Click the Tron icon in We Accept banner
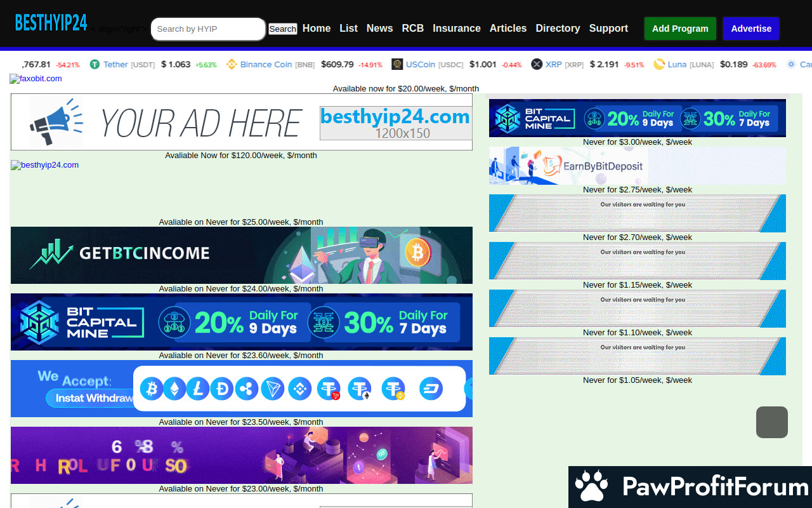812x508 pixels. pyautogui.click(x=273, y=389)
